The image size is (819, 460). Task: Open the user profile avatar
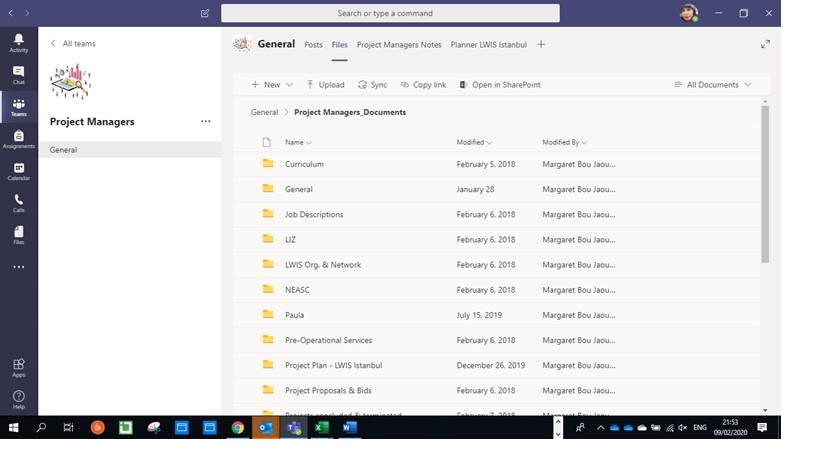coord(689,13)
